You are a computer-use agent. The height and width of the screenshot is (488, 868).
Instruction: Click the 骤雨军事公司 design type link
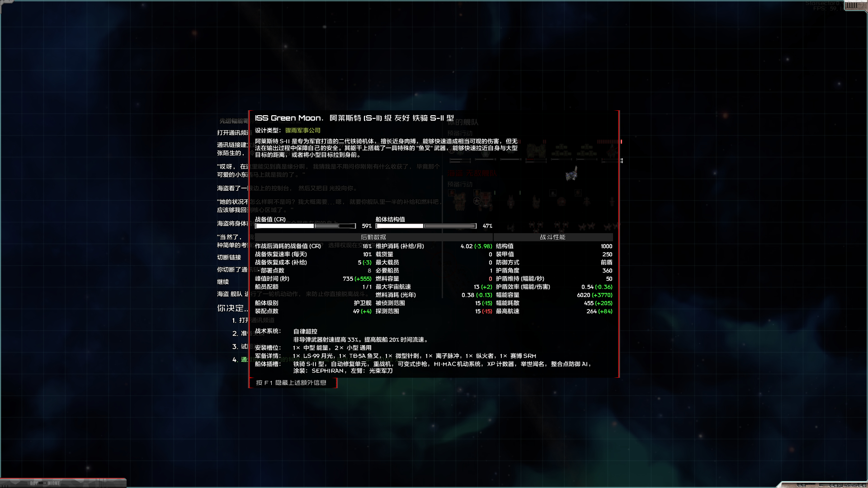point(302,131)
